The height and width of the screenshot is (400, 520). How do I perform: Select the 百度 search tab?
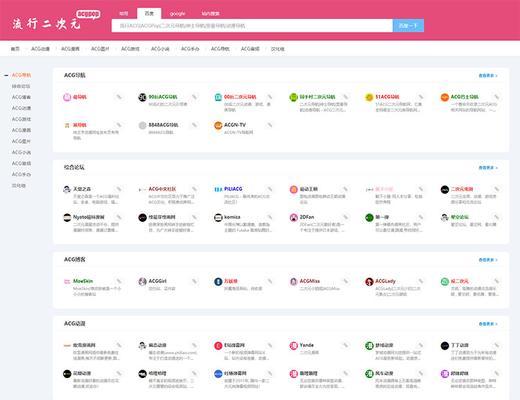point(149,13)
